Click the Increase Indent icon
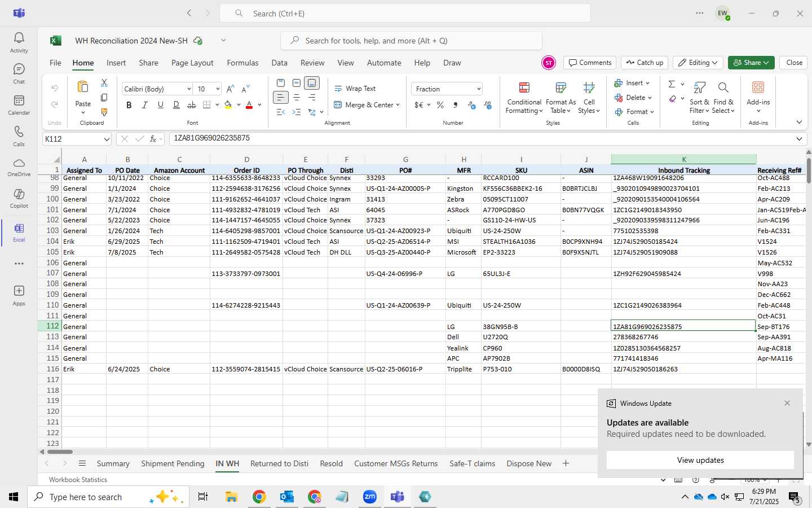Viewport: 812px width, 508px height. click(x=296, y=112)
